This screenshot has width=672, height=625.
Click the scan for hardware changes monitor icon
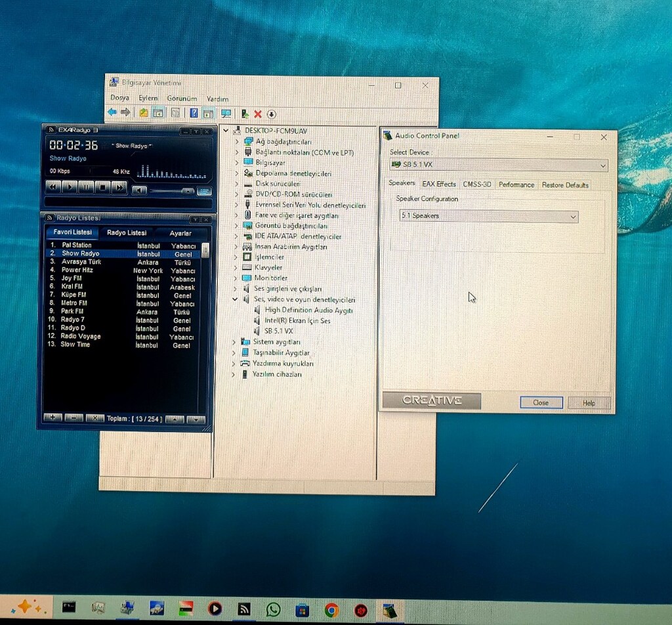226,114
